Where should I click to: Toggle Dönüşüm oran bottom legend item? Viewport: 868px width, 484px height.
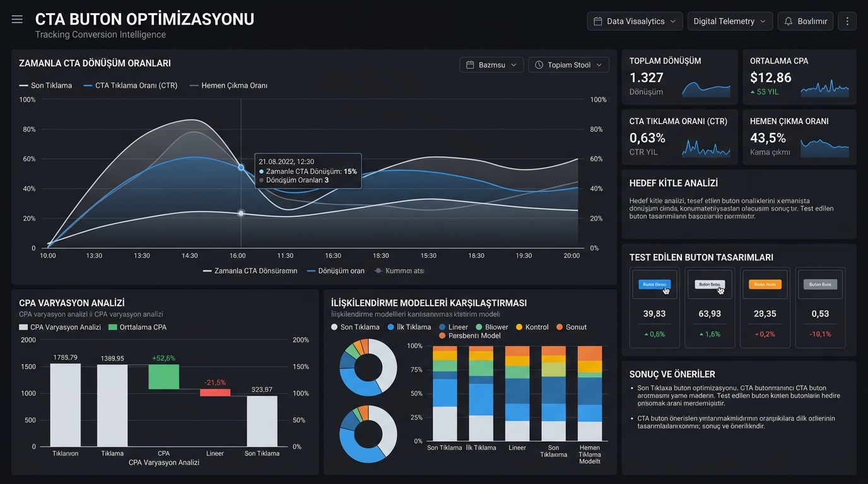pyautogui.click(x=336, y=271)
